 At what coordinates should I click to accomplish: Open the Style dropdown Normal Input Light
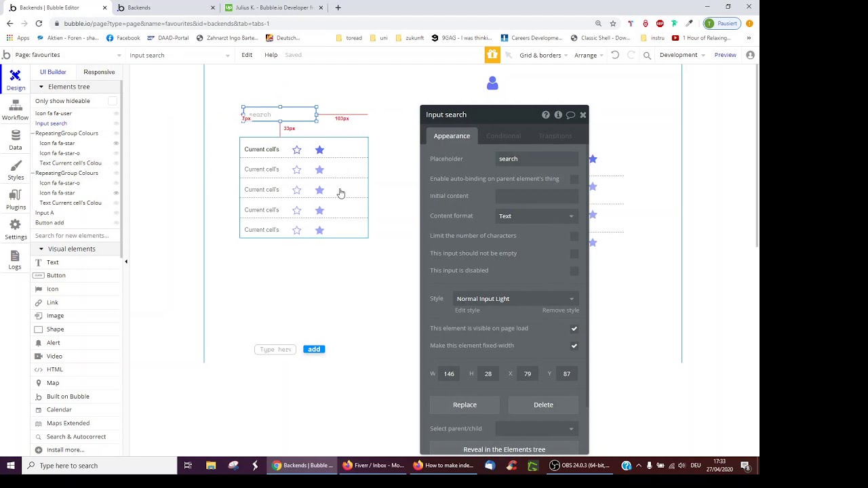click(515, 299)
